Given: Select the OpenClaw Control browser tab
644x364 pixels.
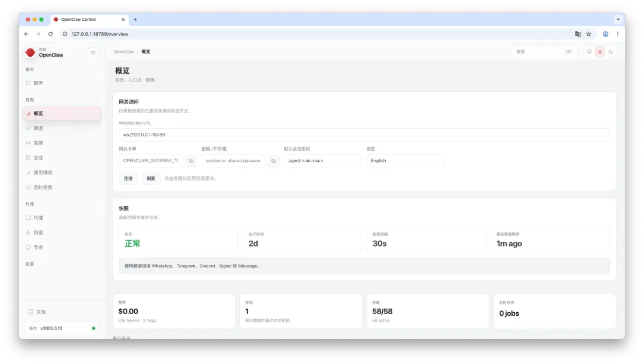Looking at the screenshot, I should pyautogui.click(x=89, y=19).
